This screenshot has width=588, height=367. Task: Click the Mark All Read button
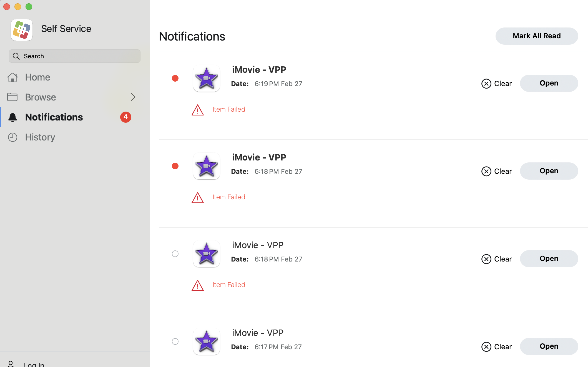pyautogui.click(x=537, y=36)
